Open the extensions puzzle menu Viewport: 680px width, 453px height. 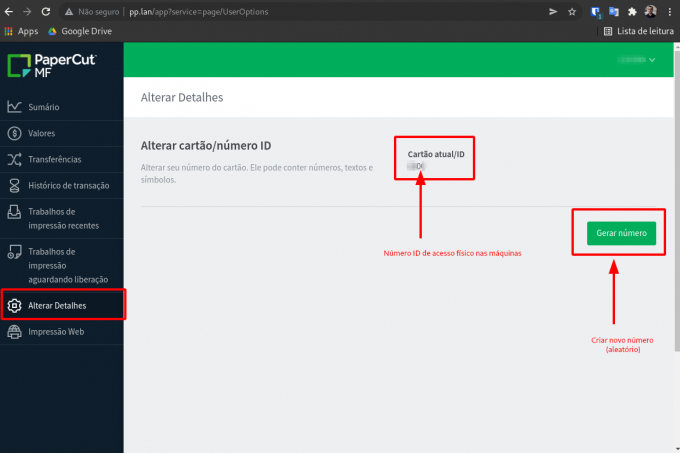(632, 12)
